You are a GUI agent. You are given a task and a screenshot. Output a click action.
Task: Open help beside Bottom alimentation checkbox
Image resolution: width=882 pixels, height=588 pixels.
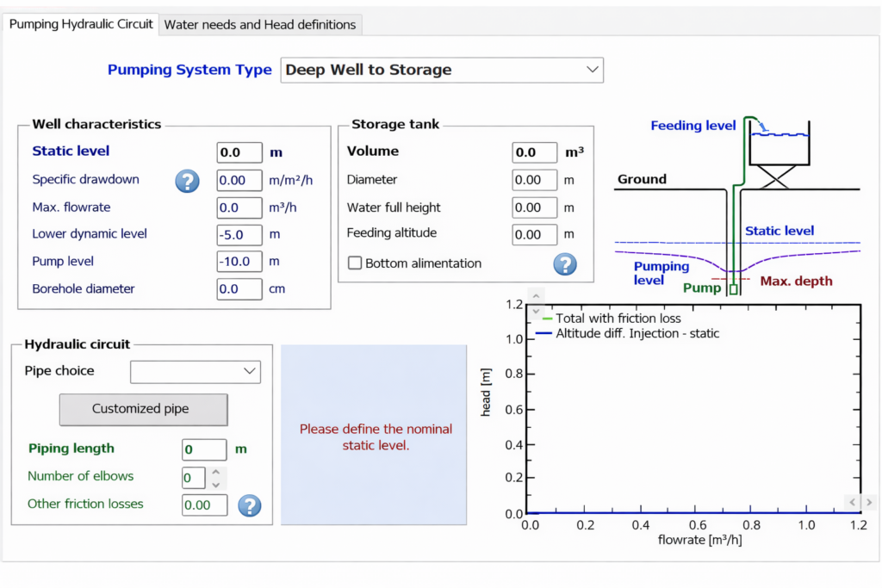pos(565,264)
